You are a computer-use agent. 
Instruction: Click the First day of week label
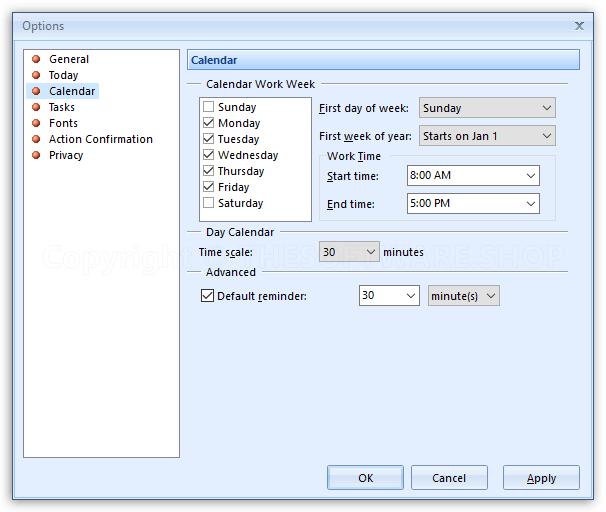tap(364, 108)
